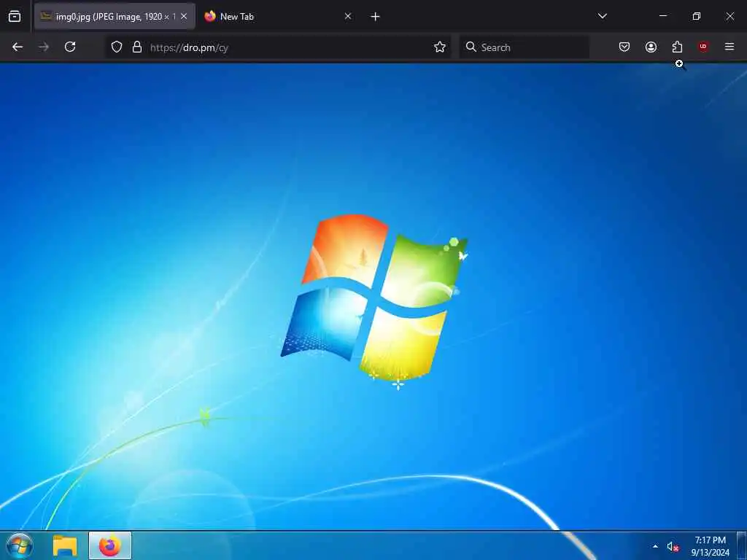Reload the current page
Image resolution: width=747 pixels, height=560 pixels.
pos(70,47)
